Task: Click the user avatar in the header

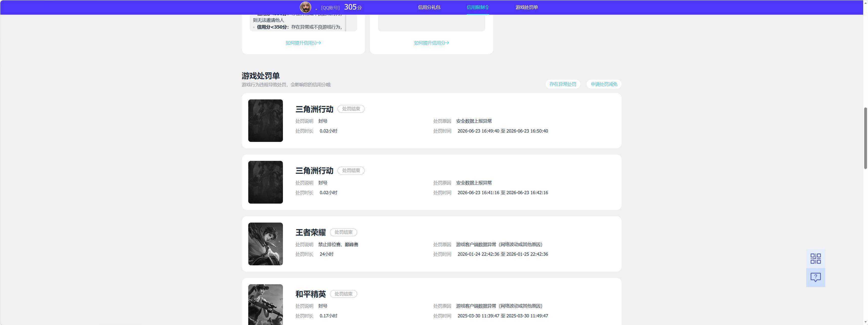Action: [306, 7]
